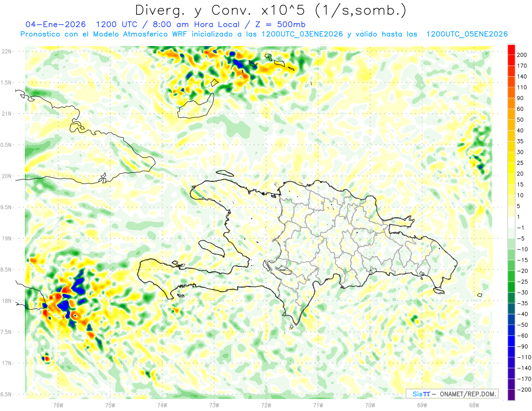
Task: Click the "73W" longitude label
Action: tap(214, 405)
